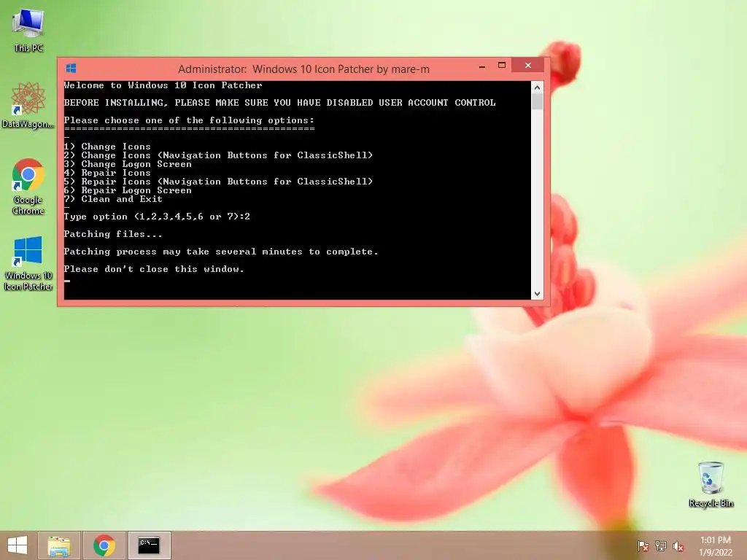Click the '6) Repair Logon Screen' line
This screenshot has height=560, width=747.
128,190
